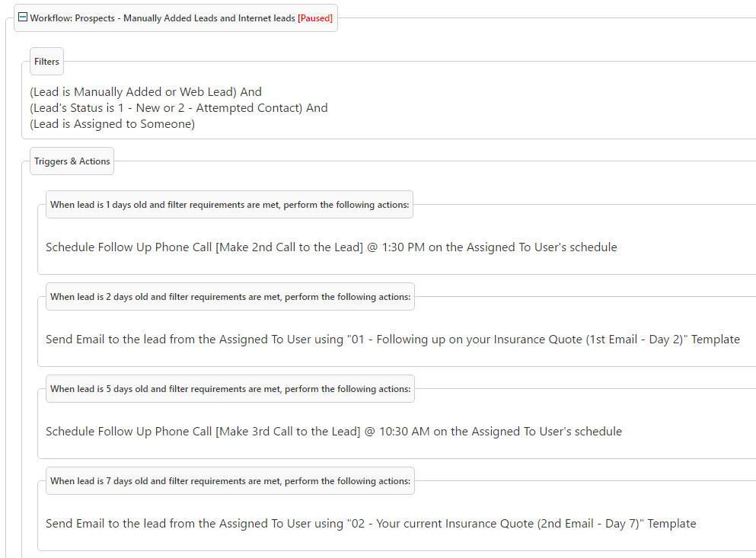The height and width of the screenshot is (558, 756).
Task: Click '[Make 3rd Call to the Lead]' text
Action: coord(288,432)
